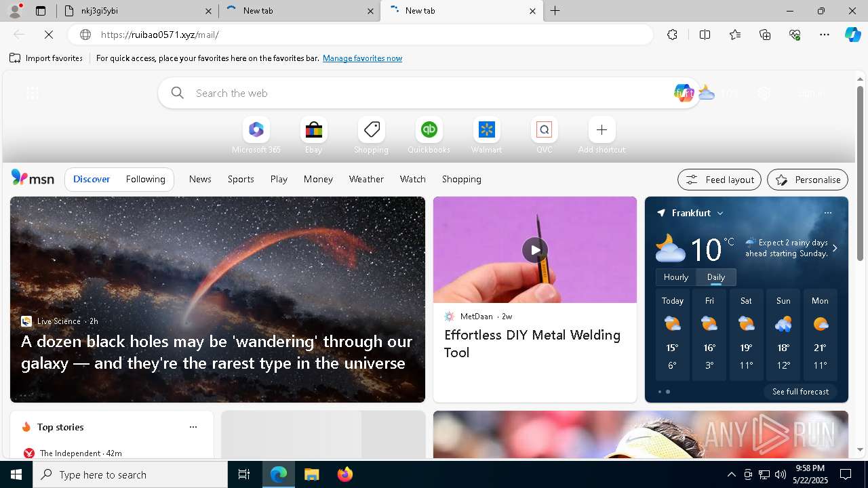The width and height of the screenshot is (868, 488).
Task: Switch weather view to Daily
Action: click(716, 277)
